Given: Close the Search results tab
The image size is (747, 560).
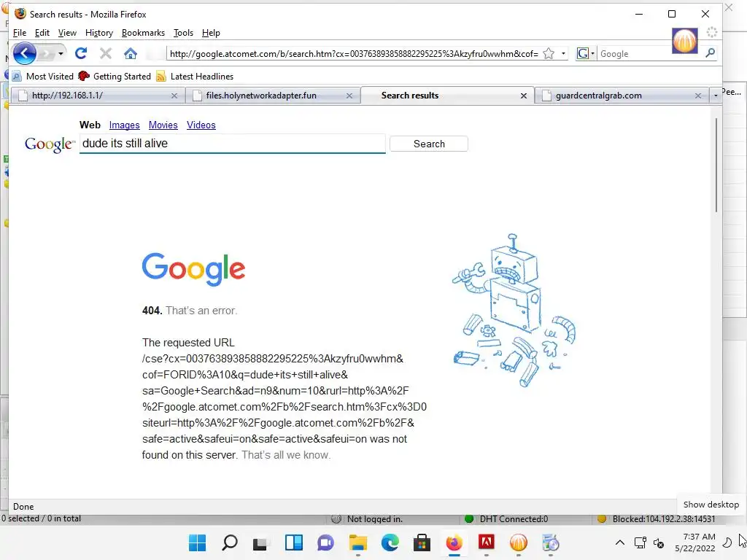Looking at the screenshot, I should (x=524, y=96).
